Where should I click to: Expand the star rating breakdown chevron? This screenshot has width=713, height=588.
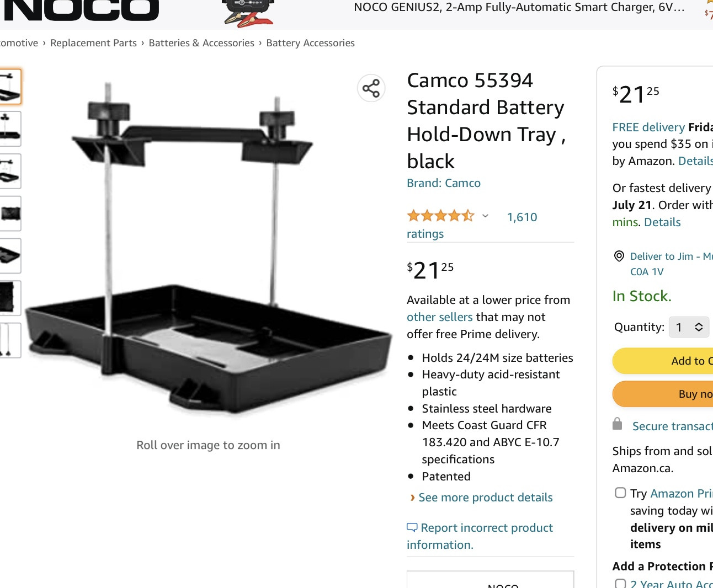[x=485, y=216]
